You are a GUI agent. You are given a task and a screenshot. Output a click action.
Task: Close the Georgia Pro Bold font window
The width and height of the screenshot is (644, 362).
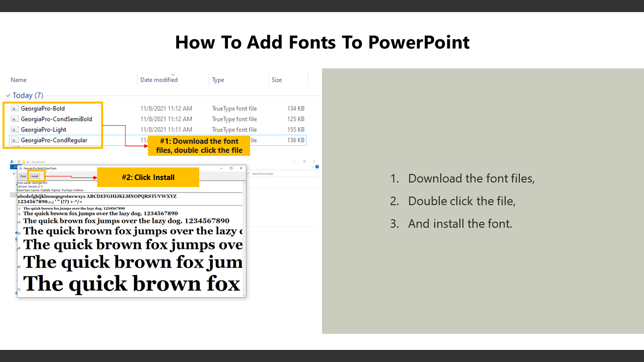point(241,168)
